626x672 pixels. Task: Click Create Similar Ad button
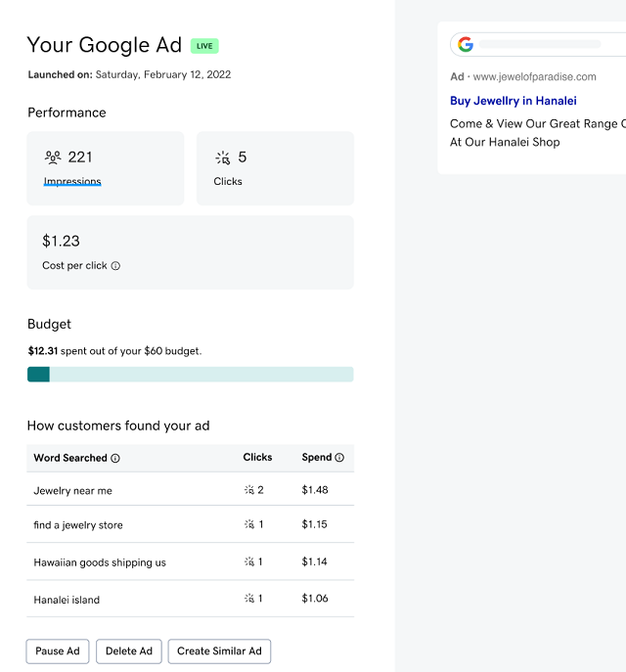click(219, 651)
